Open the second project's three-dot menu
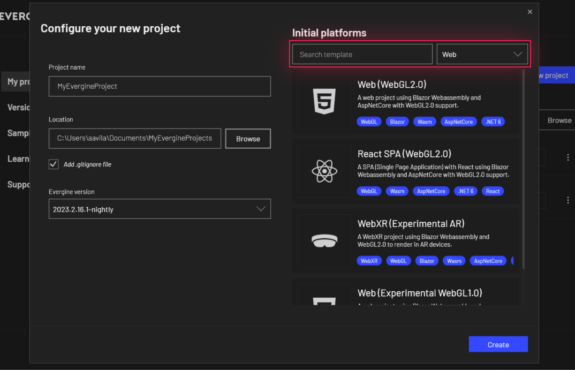Image resolution: width=575 pixels, height=370 pixels. click(568, 200)
